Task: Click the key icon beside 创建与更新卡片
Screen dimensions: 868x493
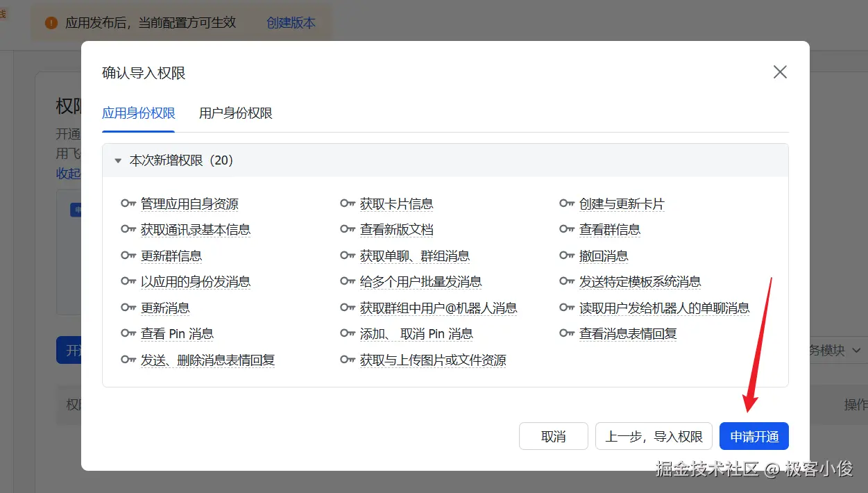Action: click(x=567, y=204)
